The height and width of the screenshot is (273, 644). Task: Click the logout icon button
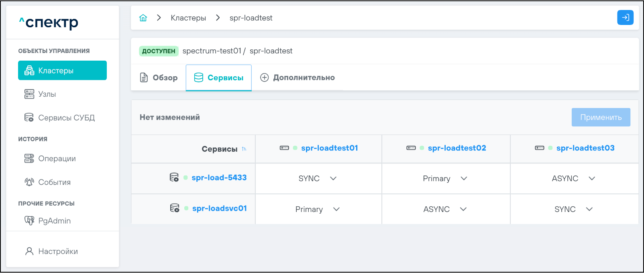[x=625, y=18]
